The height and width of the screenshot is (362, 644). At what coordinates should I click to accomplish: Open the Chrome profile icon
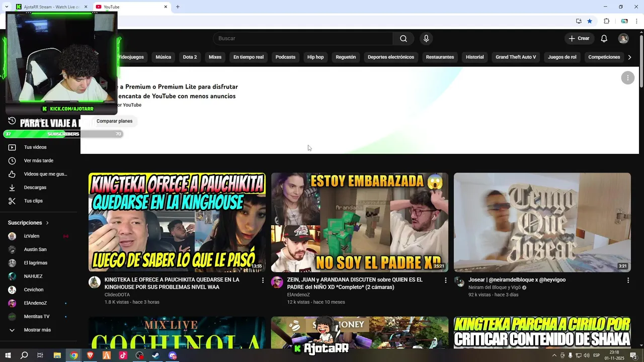coord(624,21)
